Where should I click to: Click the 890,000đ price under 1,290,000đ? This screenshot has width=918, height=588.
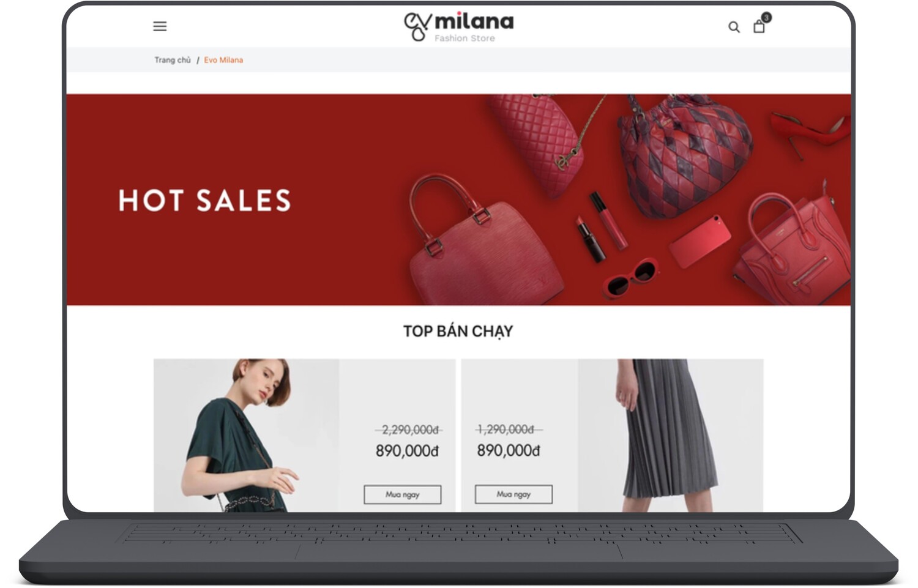click(x=509, y=451)
